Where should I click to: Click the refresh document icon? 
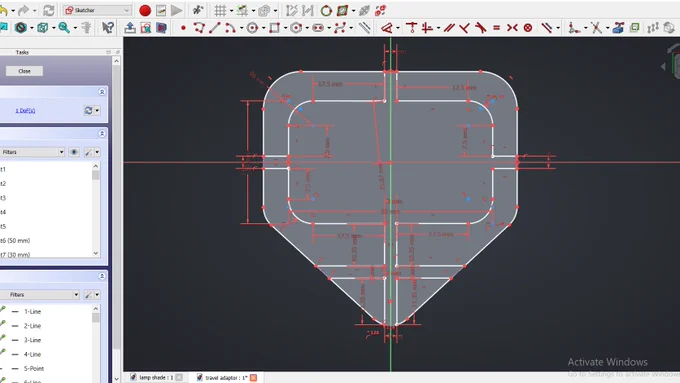pyautogui.click(x=49, y=10)
